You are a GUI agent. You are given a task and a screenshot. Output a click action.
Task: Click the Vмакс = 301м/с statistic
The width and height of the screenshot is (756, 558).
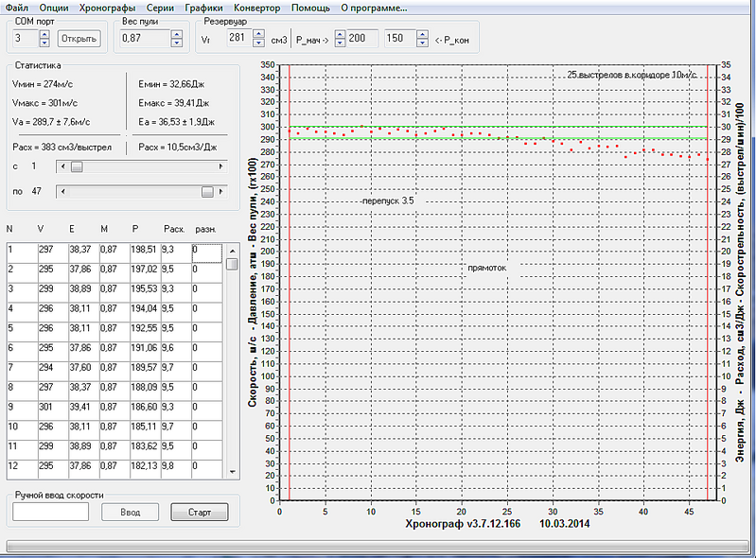click(x=44, y=103)
